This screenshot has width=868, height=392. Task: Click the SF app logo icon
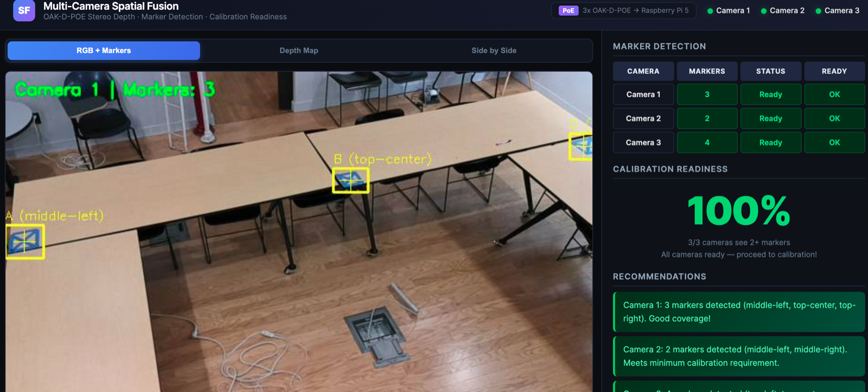24,10
